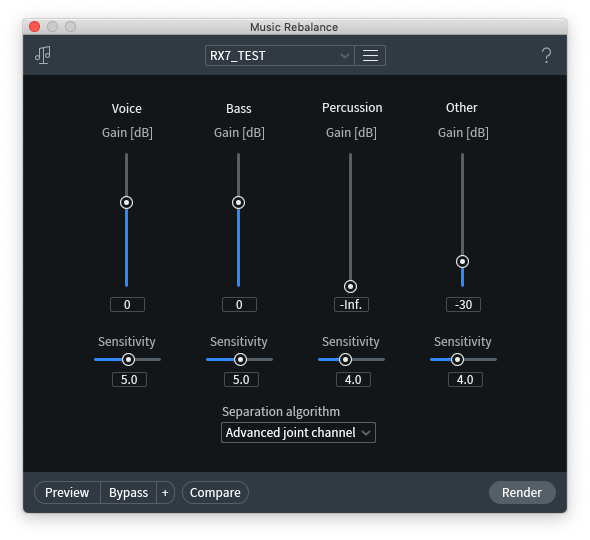Click the Advanced joint channel chevron
The height and width of the screenshot is (540, 590).
click(x=366, y=433)
